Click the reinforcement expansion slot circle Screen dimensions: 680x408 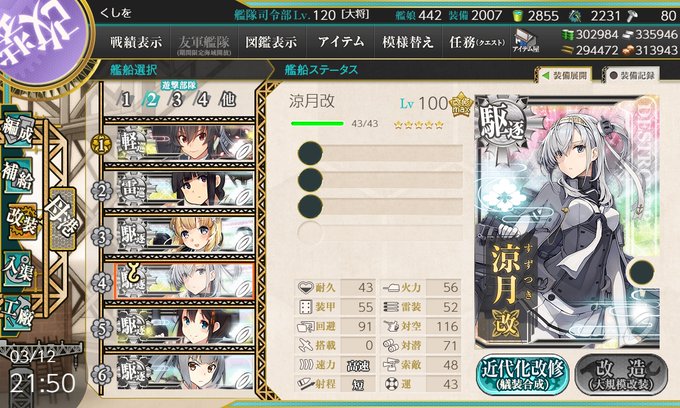[641, 272]
